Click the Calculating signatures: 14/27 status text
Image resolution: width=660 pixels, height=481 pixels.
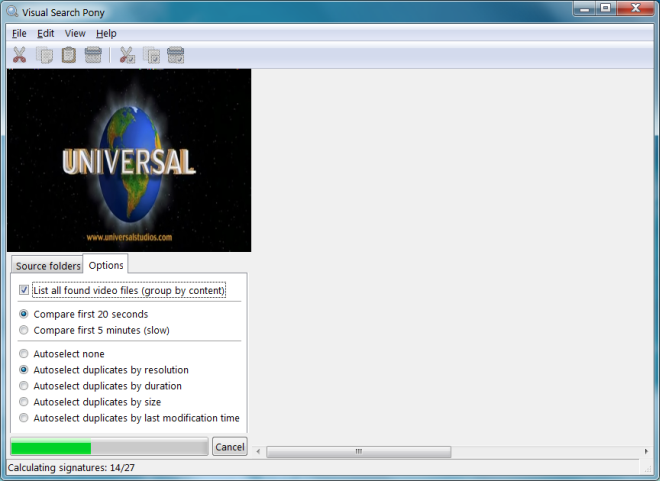click(x=71, y=468)
